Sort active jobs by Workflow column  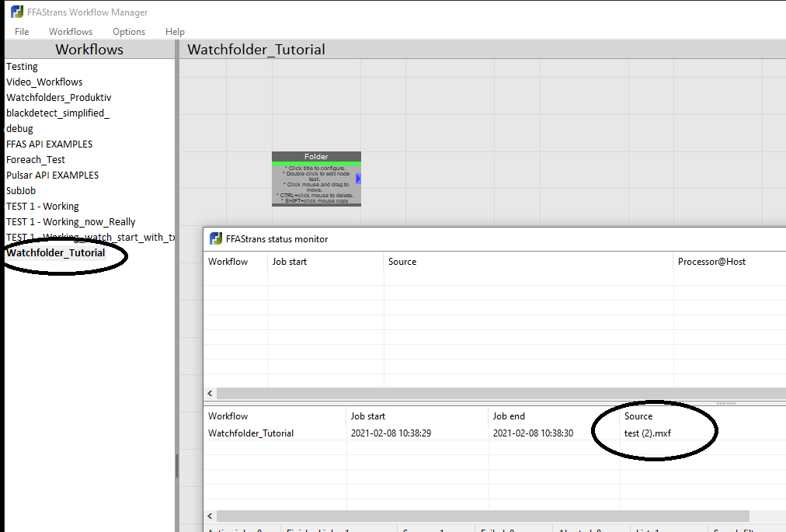228,261
